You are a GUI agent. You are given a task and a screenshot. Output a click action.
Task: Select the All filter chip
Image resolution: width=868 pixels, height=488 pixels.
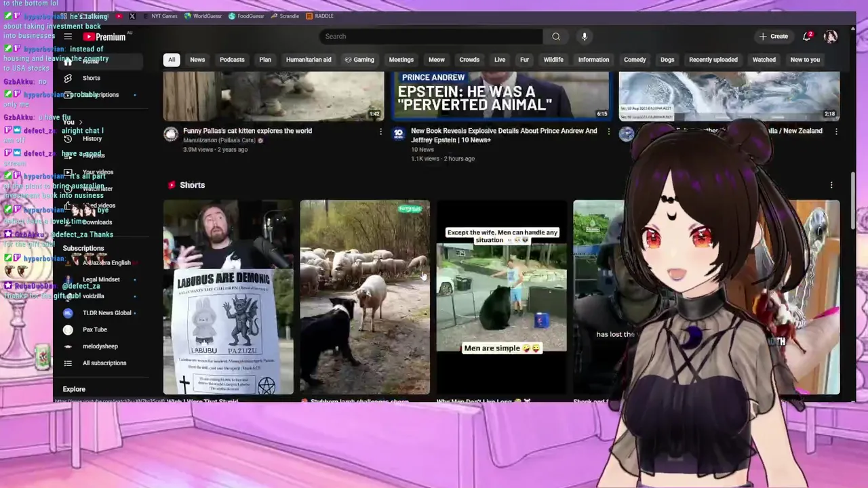(172, 60)
